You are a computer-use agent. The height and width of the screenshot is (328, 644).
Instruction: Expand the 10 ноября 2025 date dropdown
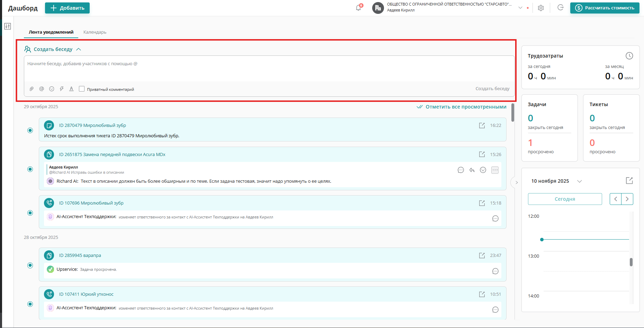point(579,181)
